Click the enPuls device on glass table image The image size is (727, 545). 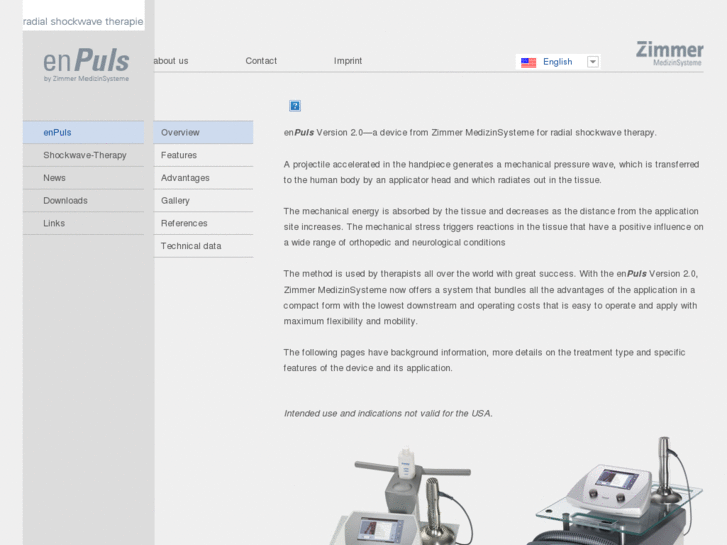[617, 492]
